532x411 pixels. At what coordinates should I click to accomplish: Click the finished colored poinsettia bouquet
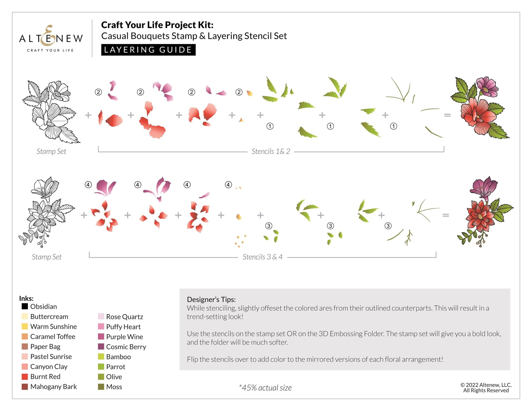[485, 212]
